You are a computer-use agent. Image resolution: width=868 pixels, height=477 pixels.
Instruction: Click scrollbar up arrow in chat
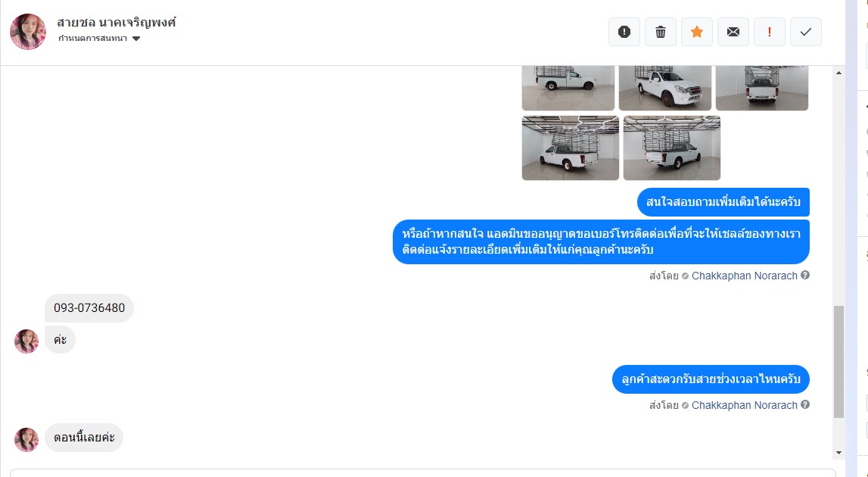pos(838,73)
